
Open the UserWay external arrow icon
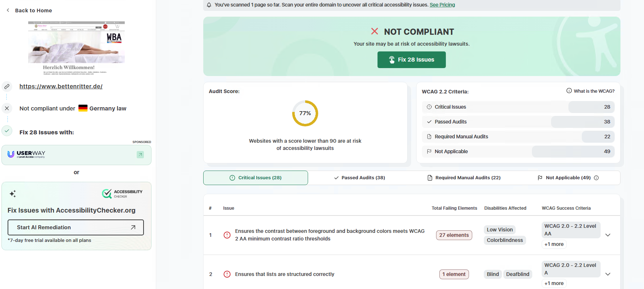click(x=140, y=155)
